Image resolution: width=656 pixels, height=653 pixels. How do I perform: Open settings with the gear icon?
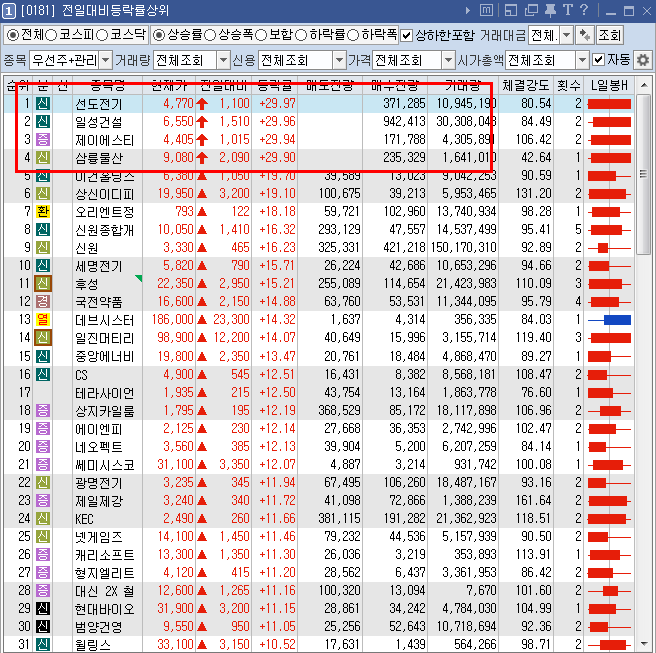pyautogui.click(x=643, y=61)
